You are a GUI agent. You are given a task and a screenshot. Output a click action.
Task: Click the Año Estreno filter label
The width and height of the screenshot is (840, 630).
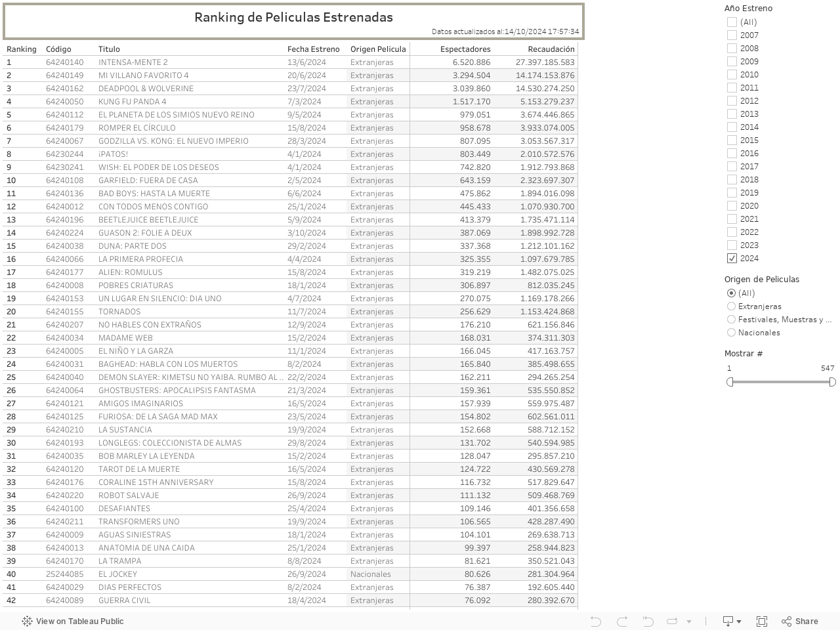(x=748, y=9)
